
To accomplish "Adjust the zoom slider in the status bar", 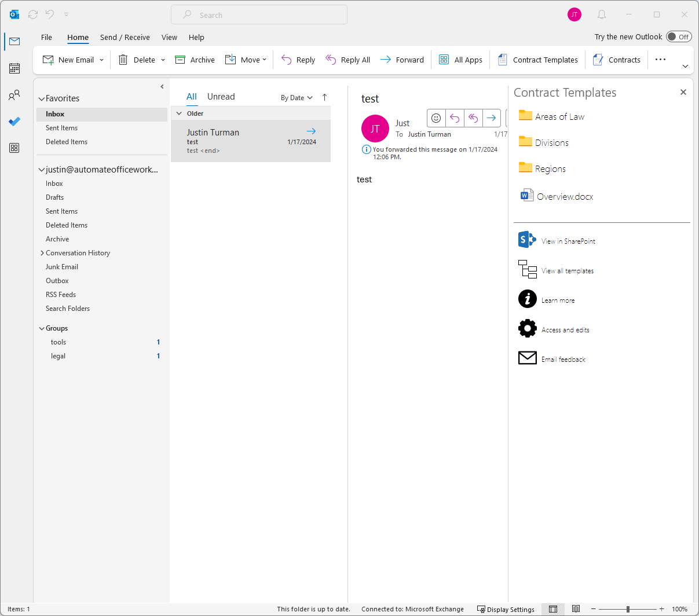I will tap(628, 609).
